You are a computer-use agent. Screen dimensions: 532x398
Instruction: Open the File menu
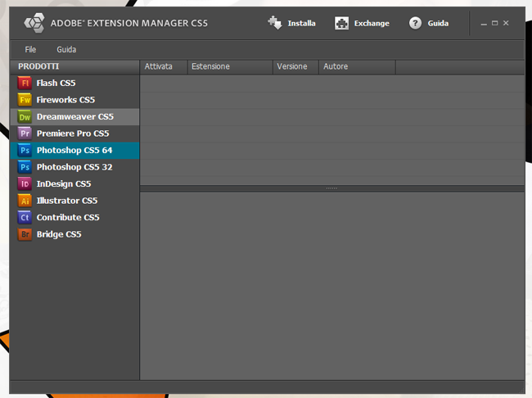coord(30,50)
